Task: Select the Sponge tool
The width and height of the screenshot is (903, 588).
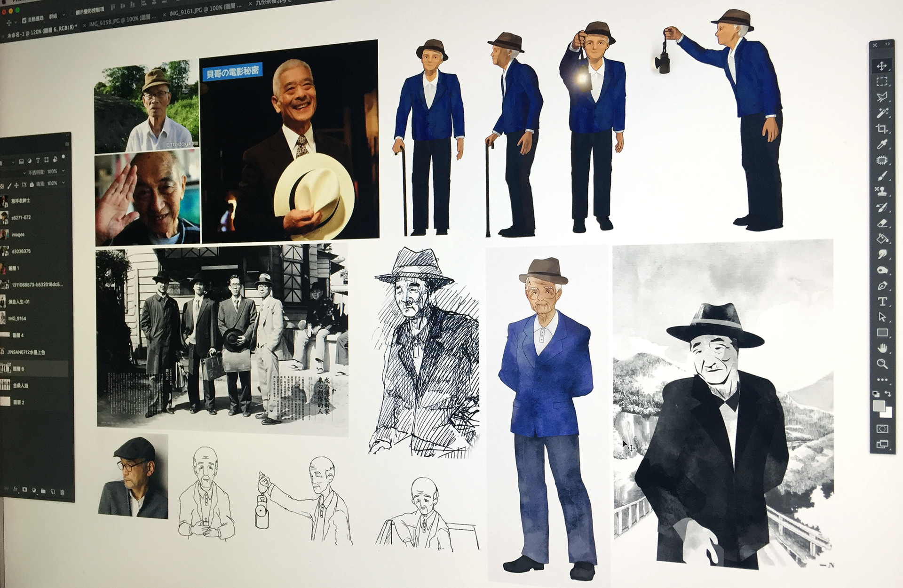Action: tap(882, 270)
